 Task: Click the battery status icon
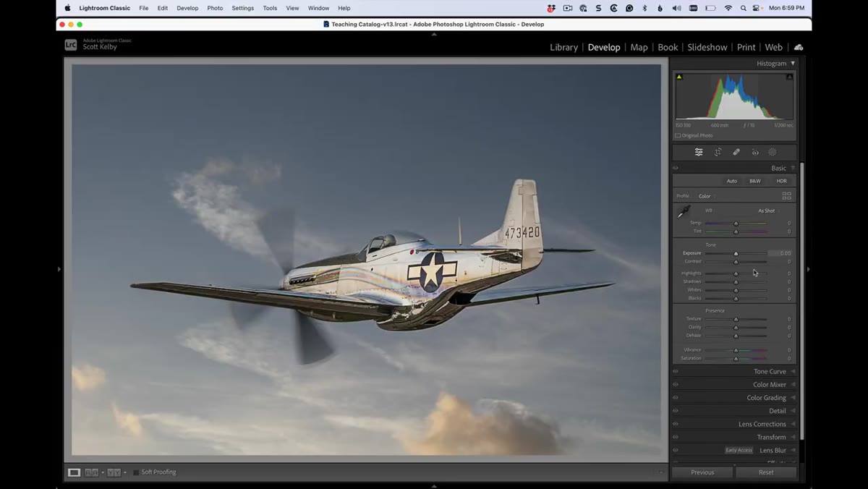[710, 8]
